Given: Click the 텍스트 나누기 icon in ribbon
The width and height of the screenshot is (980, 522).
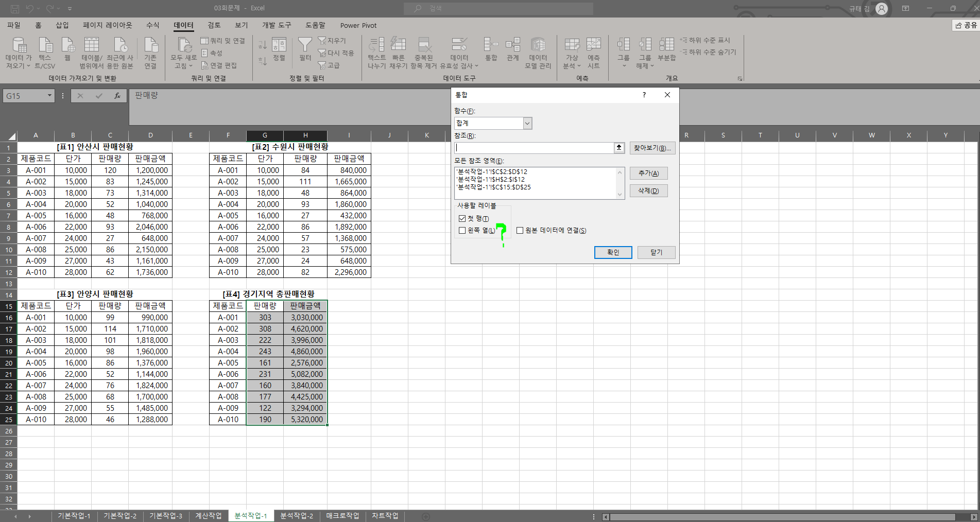Looking at the screenshot, I should point(376,46).
